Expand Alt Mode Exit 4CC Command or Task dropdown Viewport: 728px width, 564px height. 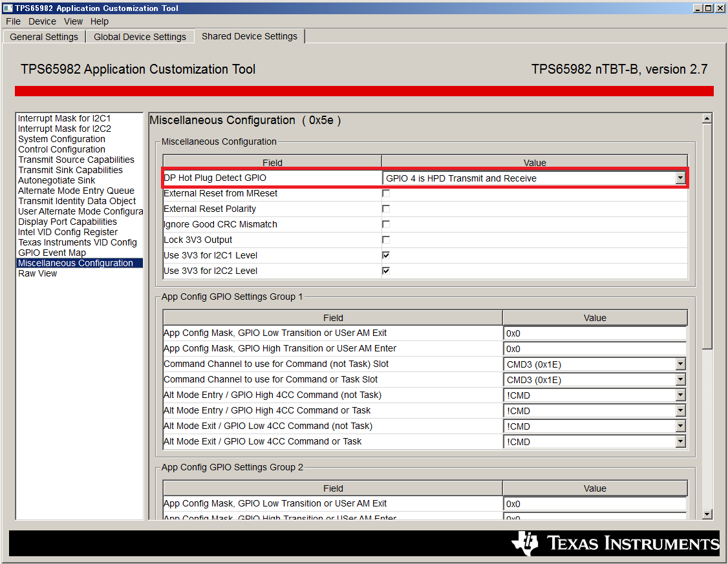pyautogui.click(x=680, y=441)
